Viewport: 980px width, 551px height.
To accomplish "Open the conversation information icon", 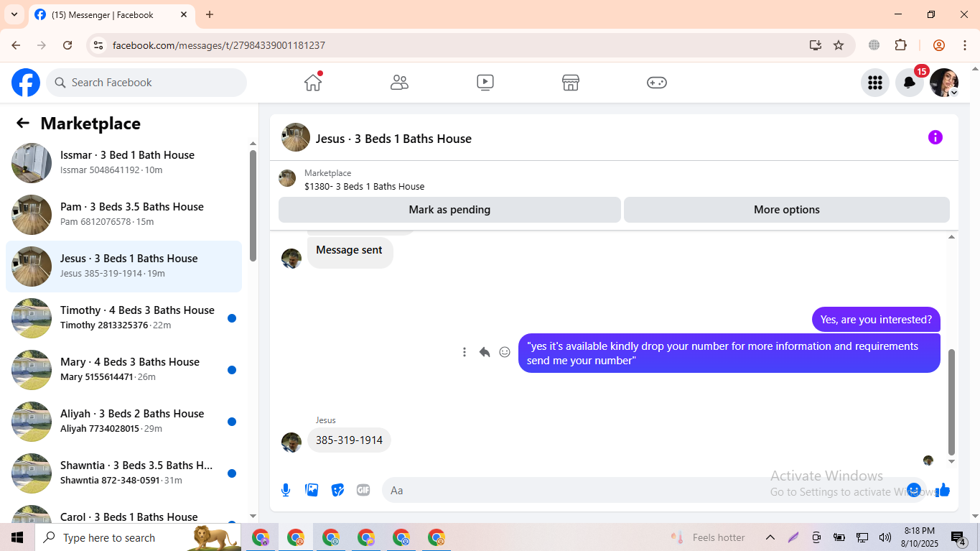I will point(935,137).
